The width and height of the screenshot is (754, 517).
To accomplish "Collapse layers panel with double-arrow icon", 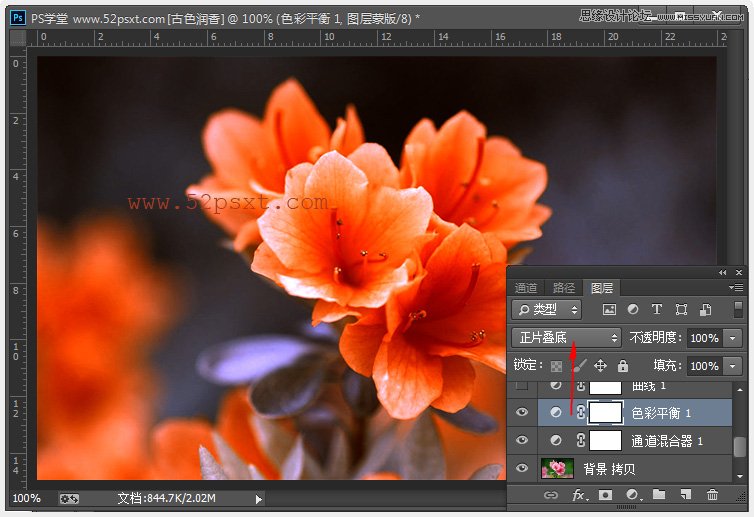I will point(723,273).
